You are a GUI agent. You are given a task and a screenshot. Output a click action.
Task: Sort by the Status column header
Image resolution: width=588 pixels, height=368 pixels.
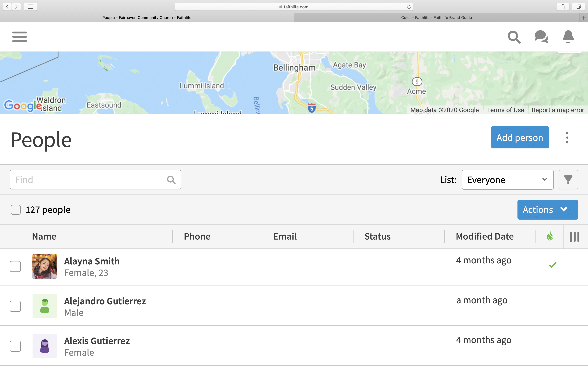click(378, 236)
